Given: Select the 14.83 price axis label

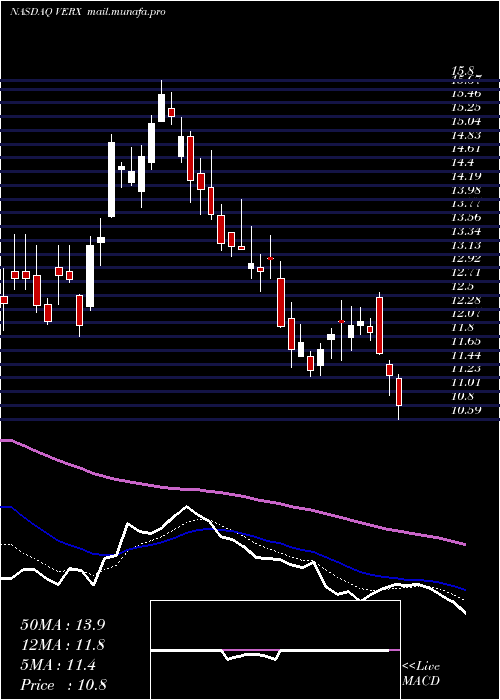Looking at the screenshot, I should coord(466,135).
